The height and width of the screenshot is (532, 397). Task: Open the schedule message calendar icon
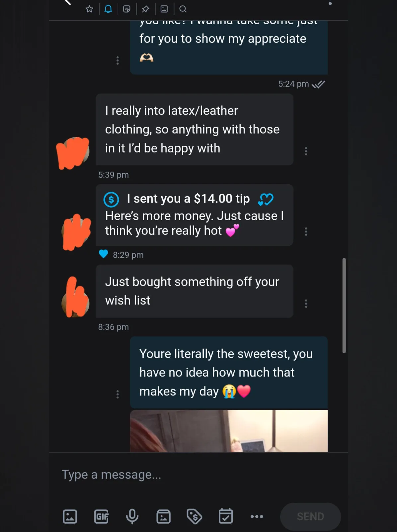click(226, 516)
